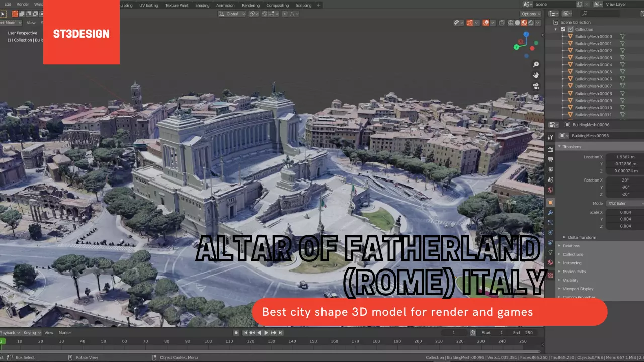Play the animation forward

click(266, 333)
